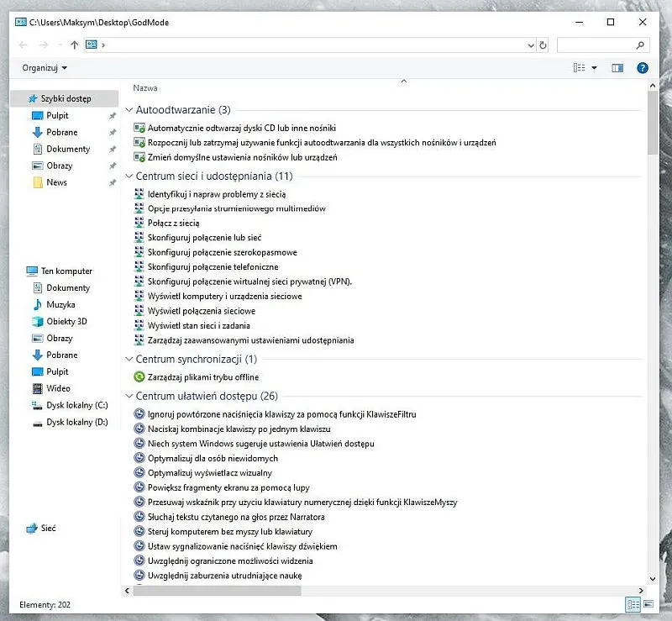Collapse the Autoodtwarzanie group
Image resolution: width=672 pixels, height=621 pixels.
129,110
